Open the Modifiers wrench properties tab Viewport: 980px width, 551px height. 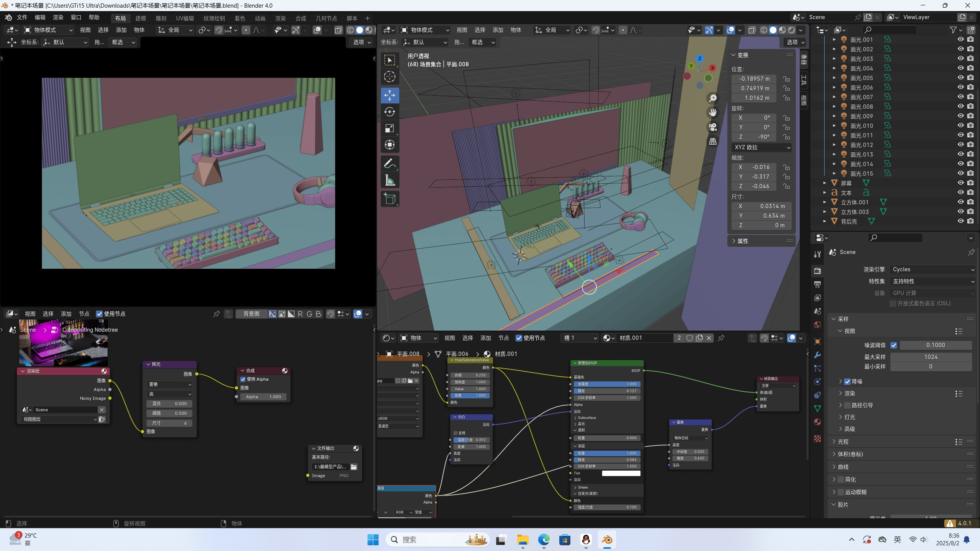click(817, 355)
